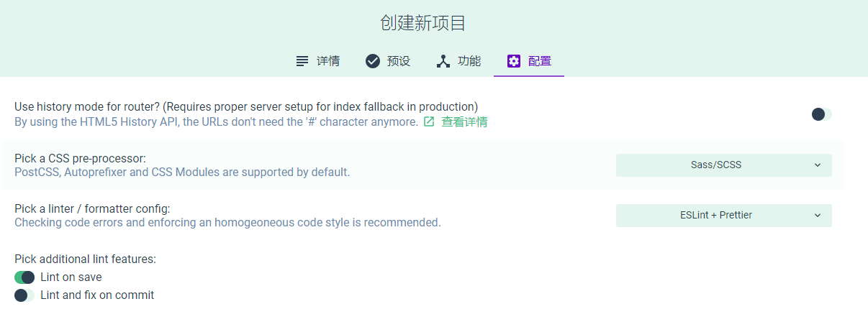Click the 创建新项目 page heading

click(423, 23)
